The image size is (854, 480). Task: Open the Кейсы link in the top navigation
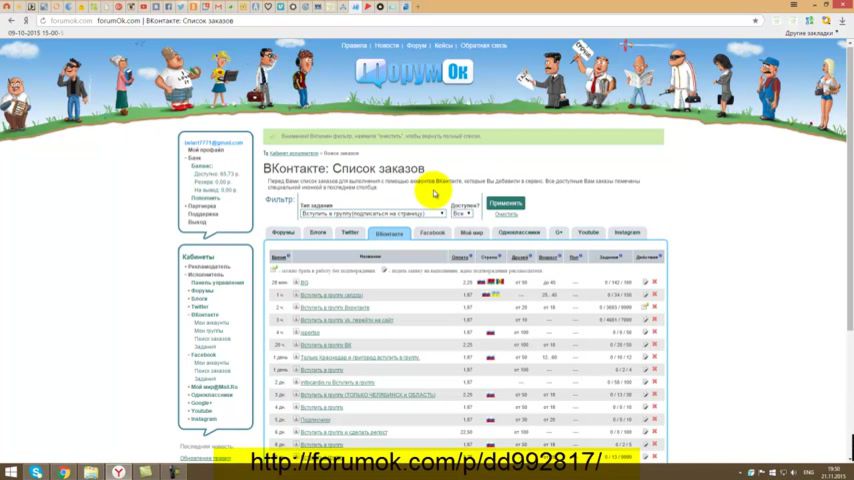(443, 46)
